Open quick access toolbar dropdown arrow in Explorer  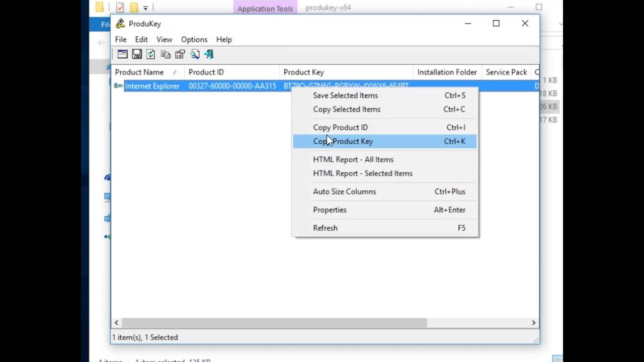(145, 8)
